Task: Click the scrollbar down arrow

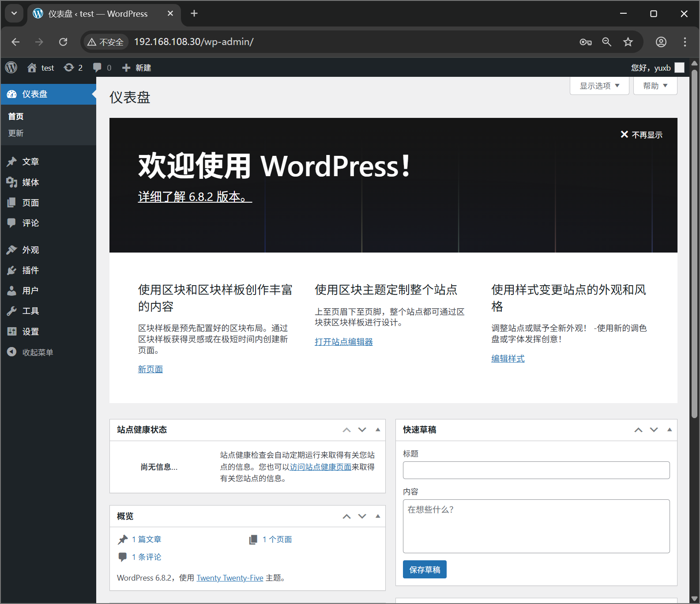Action: 695,599
